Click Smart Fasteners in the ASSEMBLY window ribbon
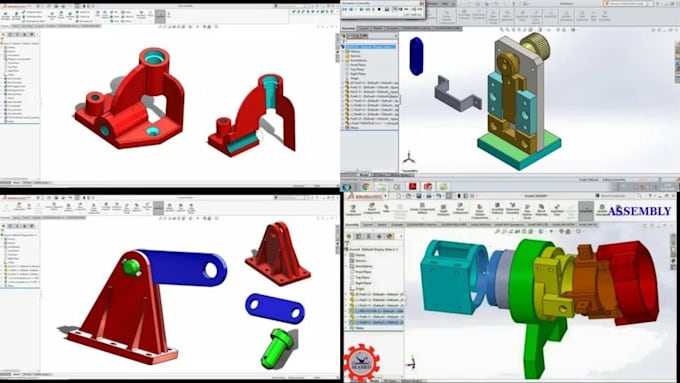 coord(443,210)
